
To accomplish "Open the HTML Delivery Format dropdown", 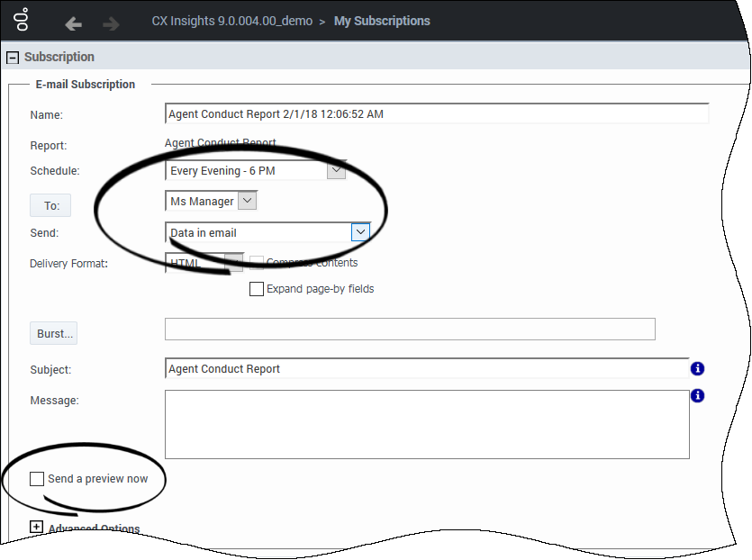I will tap(232, 262).
